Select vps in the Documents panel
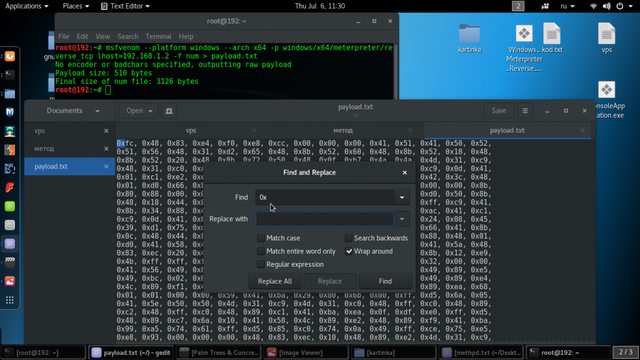The height and width of the screenshot is (360, 640). 70,131
